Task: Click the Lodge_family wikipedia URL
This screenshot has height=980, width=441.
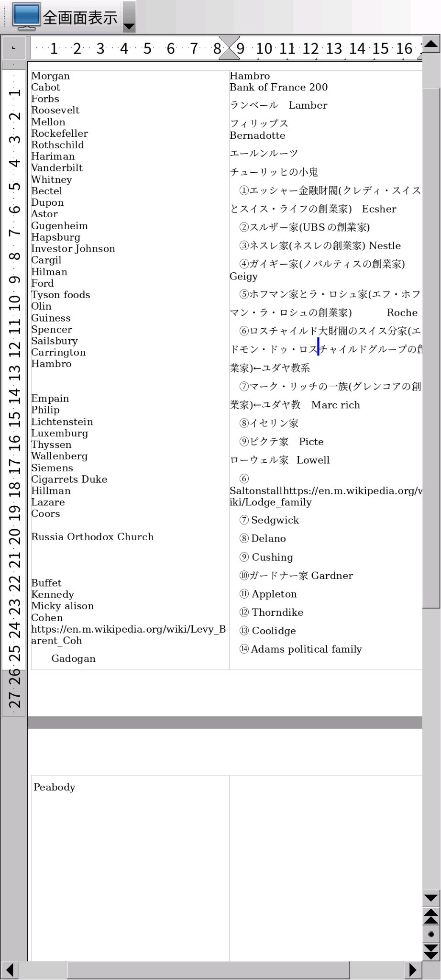Action: click(x=325, y=497)
